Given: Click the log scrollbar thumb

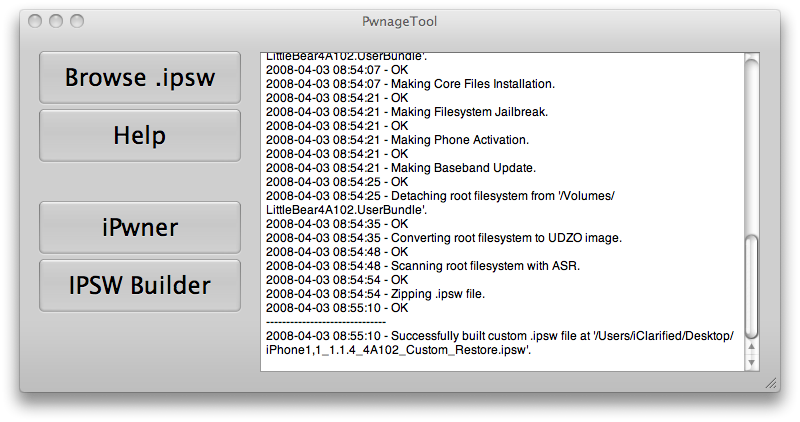Looking at the screenshot, I should (751, 286).
